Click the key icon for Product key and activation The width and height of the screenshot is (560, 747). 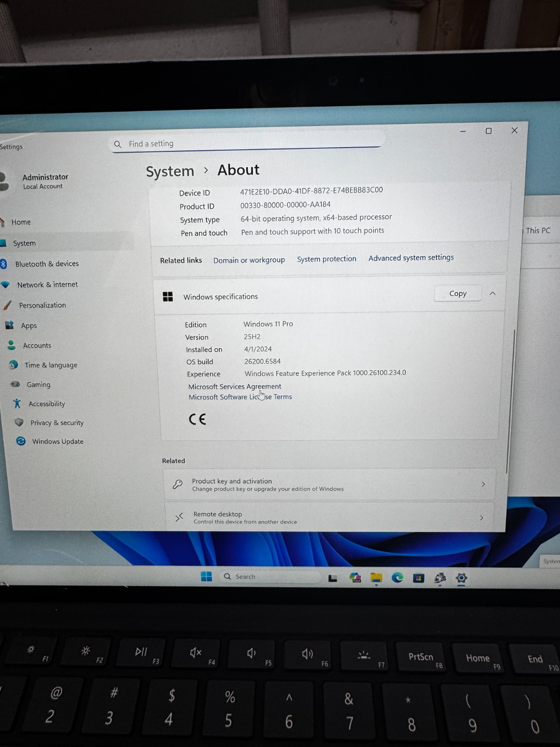coord(177,484)
